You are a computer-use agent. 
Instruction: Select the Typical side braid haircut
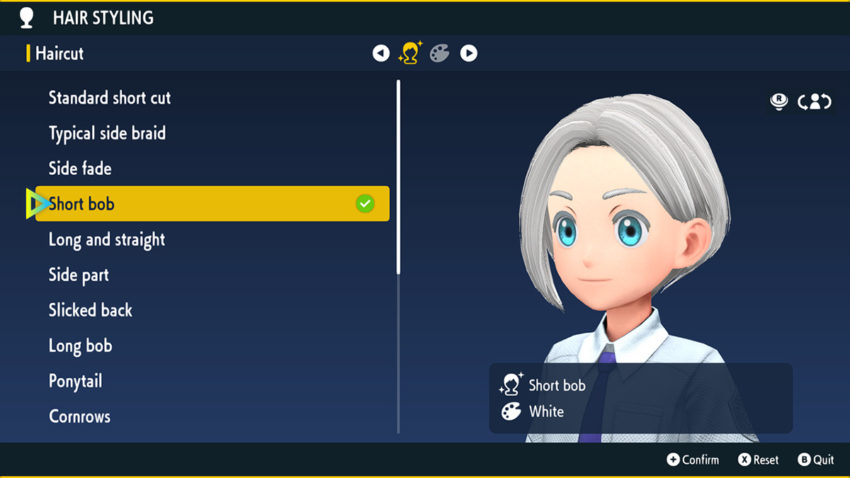pos(107,133)
